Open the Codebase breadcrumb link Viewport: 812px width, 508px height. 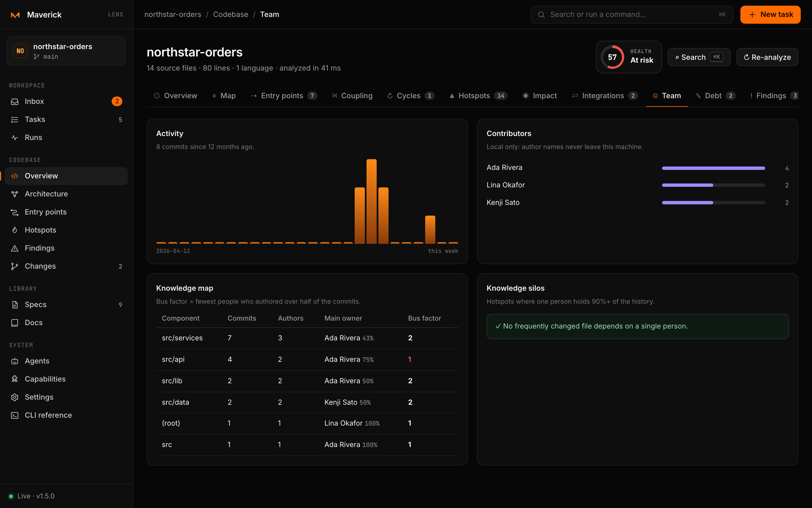(x=231, y=15)
